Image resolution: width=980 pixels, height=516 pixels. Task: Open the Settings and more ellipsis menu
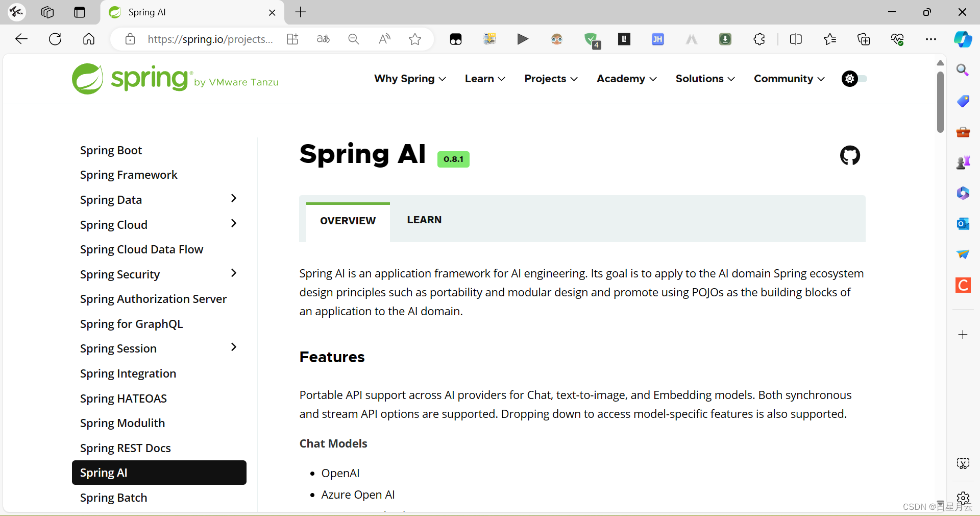[x=931, y=39]
